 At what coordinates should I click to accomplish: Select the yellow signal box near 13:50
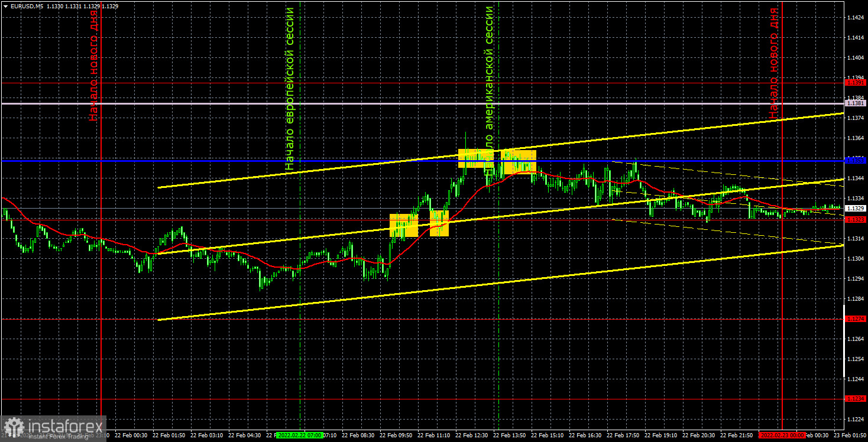519,162
